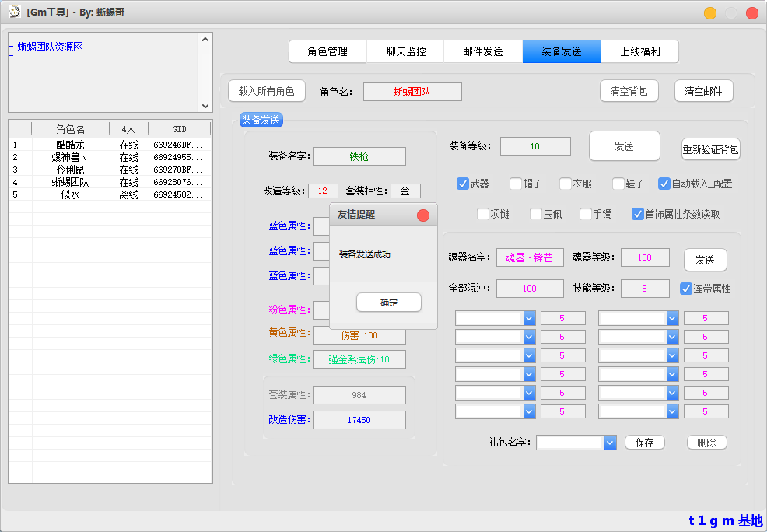This screenshot has height=532, width=767.
Task: Toggle 首饰属性条数读取 checkbox
Action: 637,214
